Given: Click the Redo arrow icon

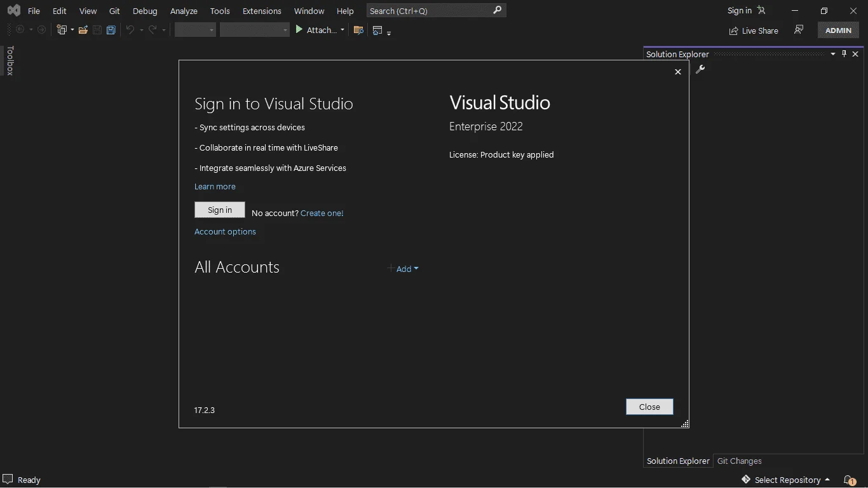Looking at the screenshot, I should (153, 30).
